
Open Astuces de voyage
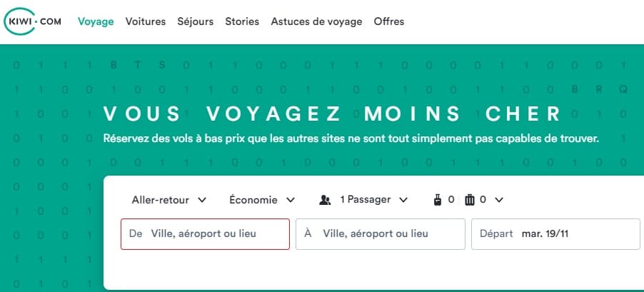pos(316,21)
